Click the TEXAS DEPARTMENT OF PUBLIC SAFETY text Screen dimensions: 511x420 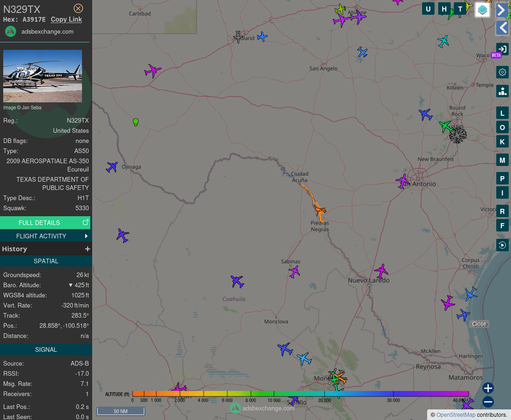pos(53,183)
